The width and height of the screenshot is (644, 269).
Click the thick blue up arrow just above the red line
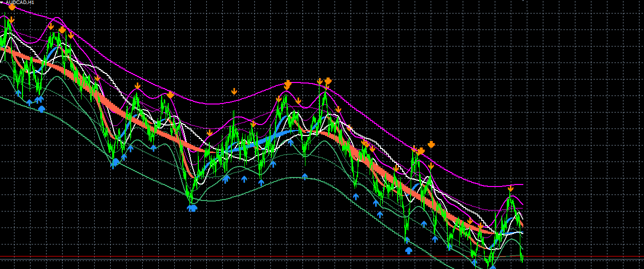pyautogui.click(x=409, y=250)
